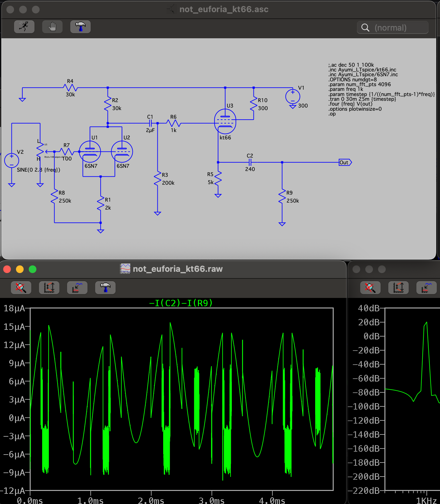440x504 pixels.
Task: Close the not_euforia_kt66.raw window
Action: pyautogui.click(x=7, y=269)
